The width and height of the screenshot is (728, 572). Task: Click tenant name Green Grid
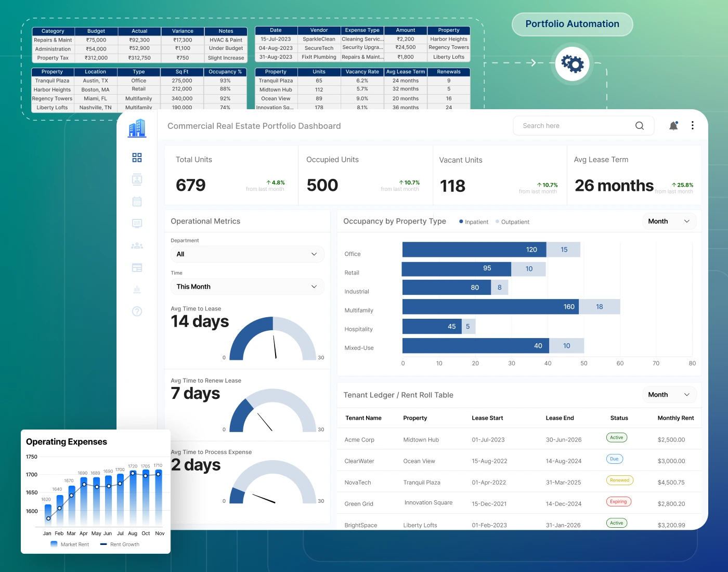(359, 504)
